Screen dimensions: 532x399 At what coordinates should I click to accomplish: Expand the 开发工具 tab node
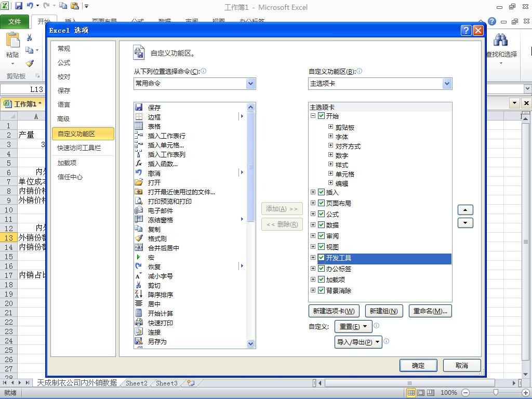[313, 258]
